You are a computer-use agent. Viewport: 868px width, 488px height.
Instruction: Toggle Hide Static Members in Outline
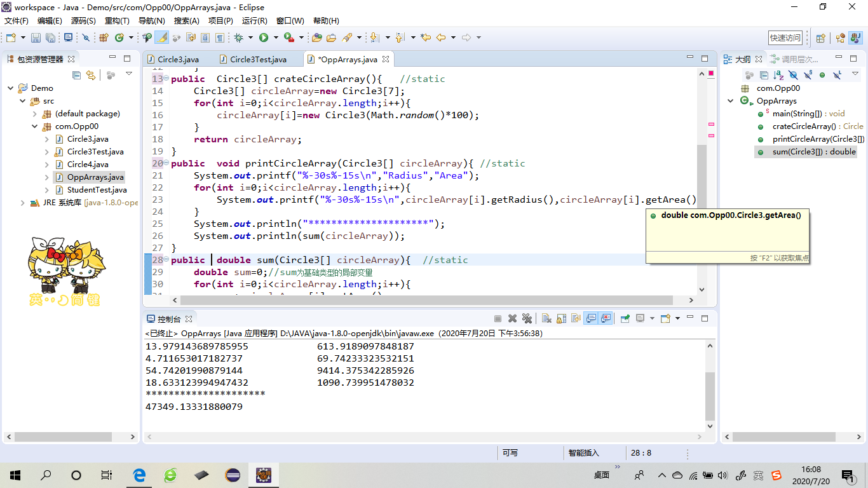point(808,74)
